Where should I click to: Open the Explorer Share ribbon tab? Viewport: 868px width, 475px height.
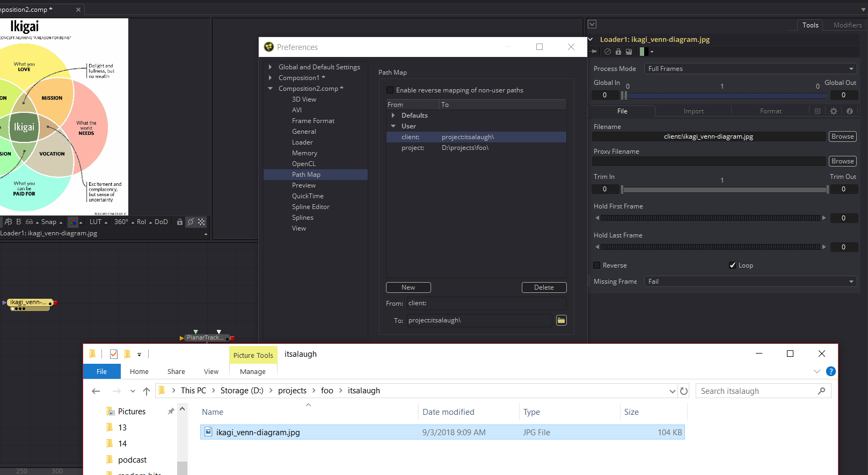point(176,371)
